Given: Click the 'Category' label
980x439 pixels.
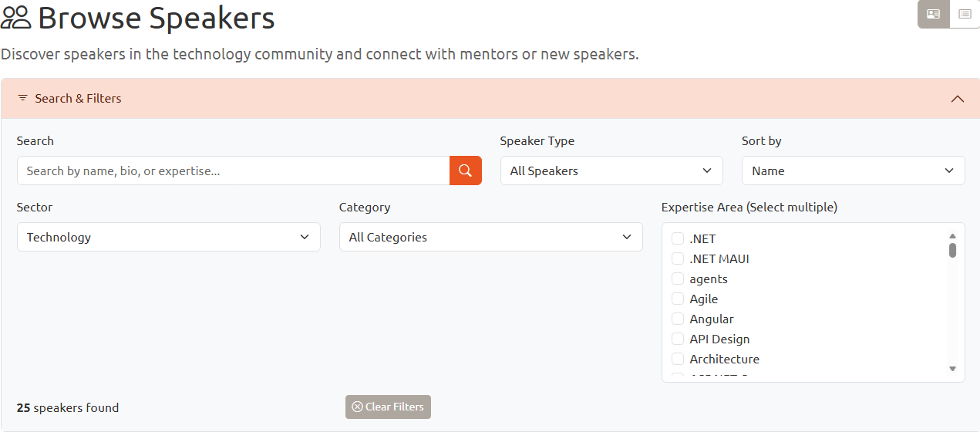Looking at the screenshot, I should tap(365, 207).
